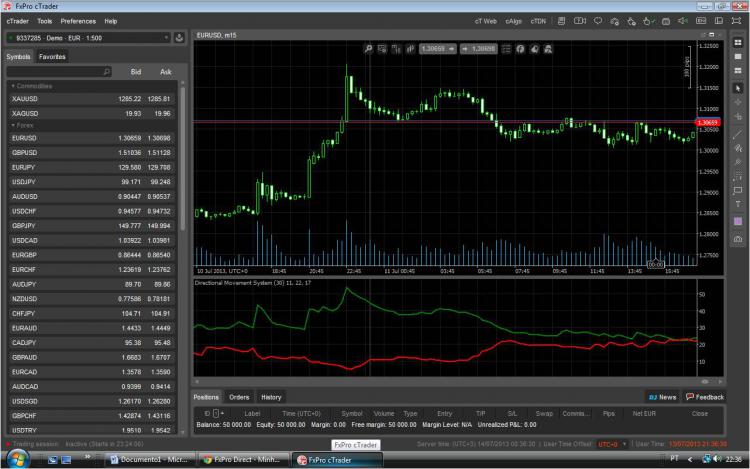This screenshot has width=750, height=469.
Task: Select the NZDUSD symbol row
Action: click(93, 299)
